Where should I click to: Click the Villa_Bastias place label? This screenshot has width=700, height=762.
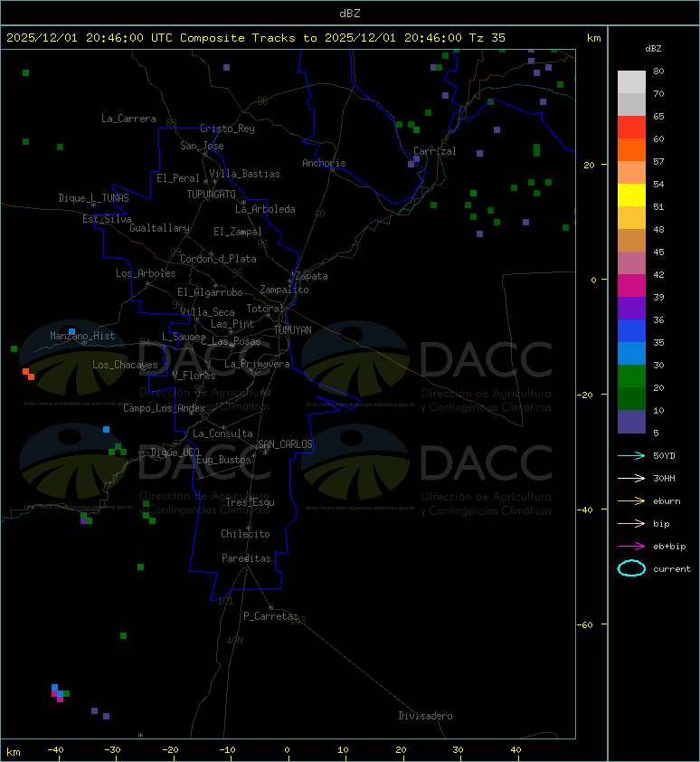(x=245, y=174)
